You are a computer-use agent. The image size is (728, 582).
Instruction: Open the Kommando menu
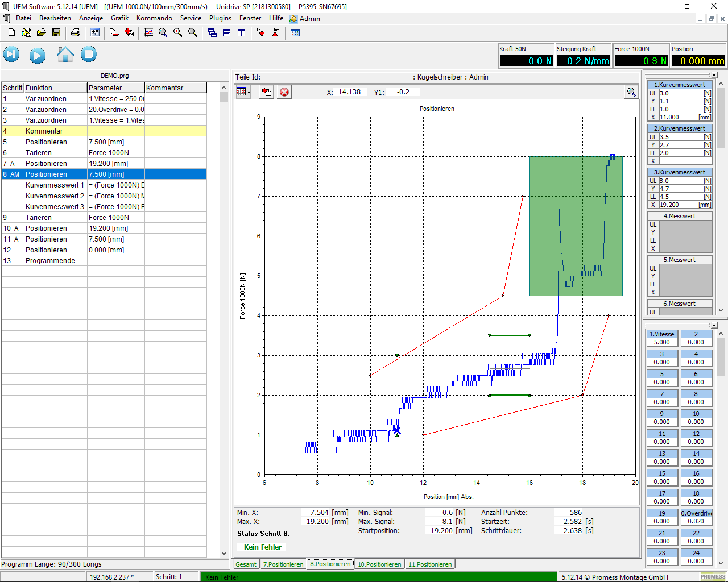[x=154, y=18]
